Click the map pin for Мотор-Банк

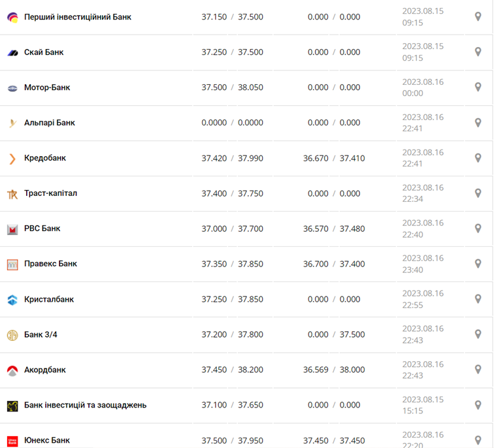coord(478,87)
